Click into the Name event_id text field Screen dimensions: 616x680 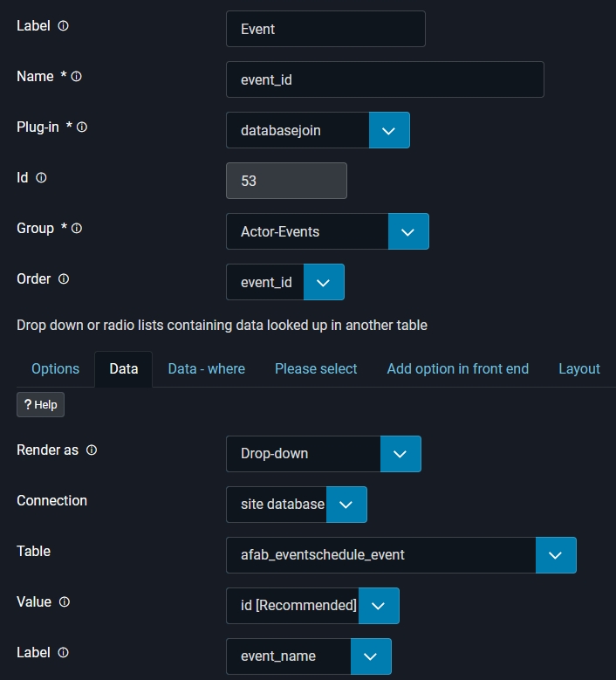[385, 79]
